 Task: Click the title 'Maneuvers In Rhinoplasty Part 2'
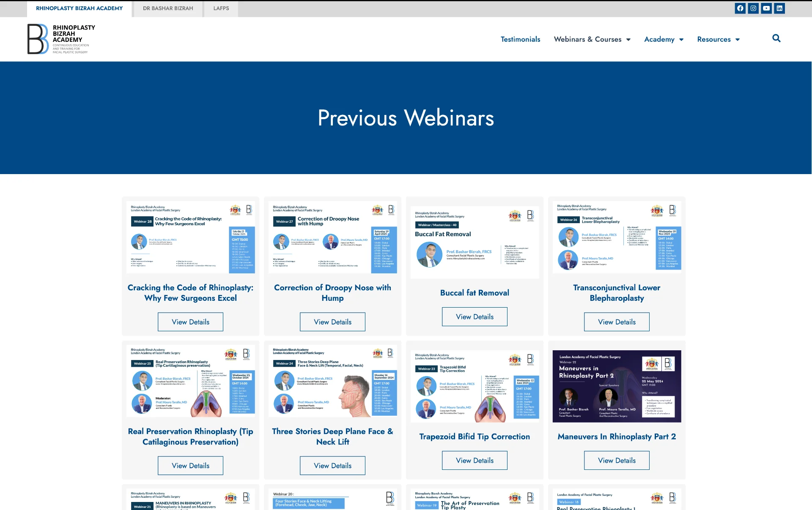[x=617, y=436]
